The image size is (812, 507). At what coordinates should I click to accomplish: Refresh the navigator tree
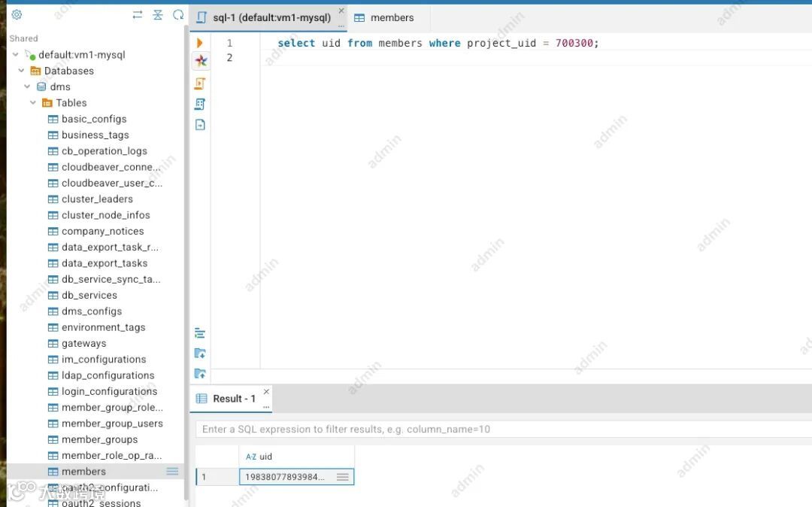178,14
